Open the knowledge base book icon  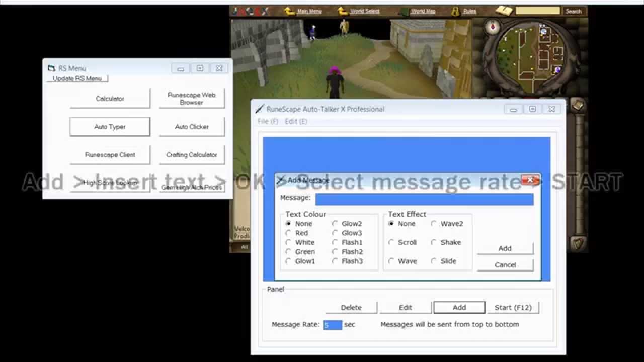click(504, 11)
